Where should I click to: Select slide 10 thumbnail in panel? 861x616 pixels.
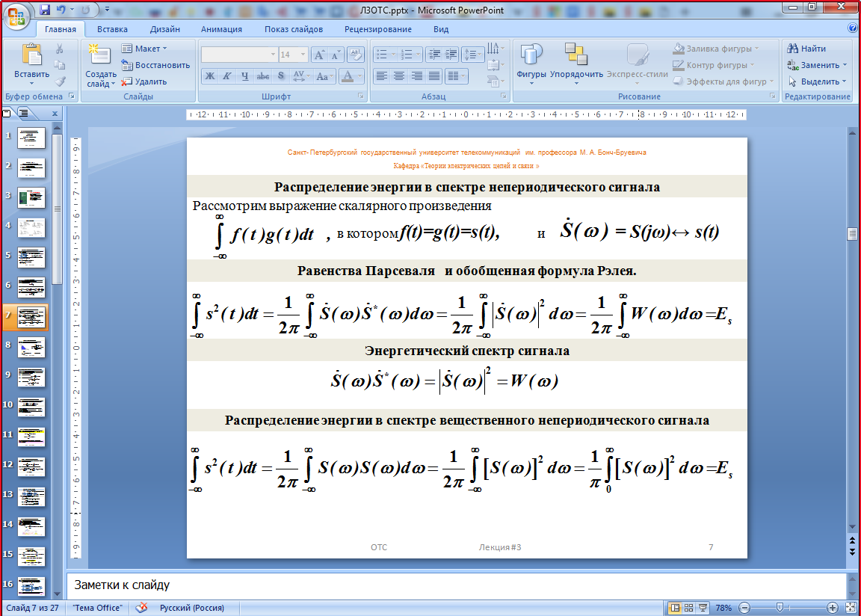click(x=31, y=407)
